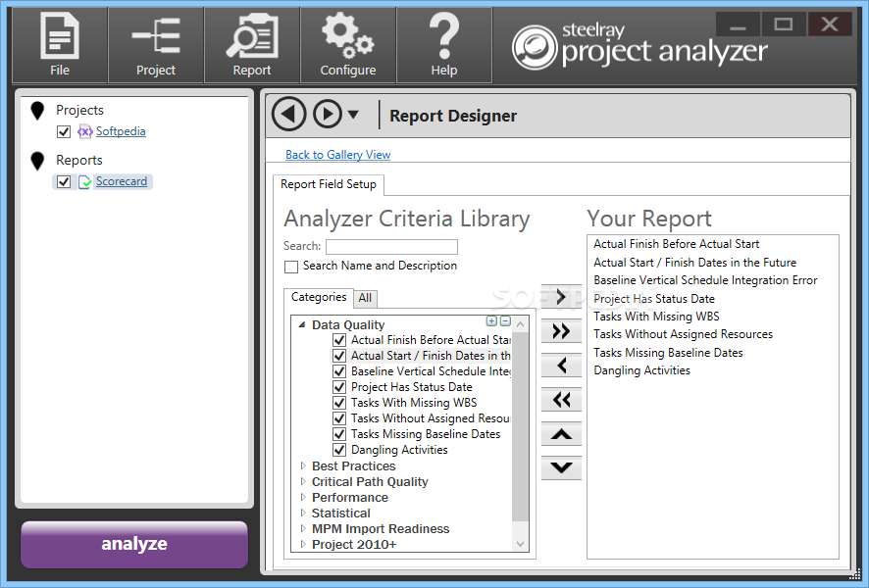Click the criteria list vertical scrollbar thumb
Screen dimensions: 869x588
click(x=520, y=426)
